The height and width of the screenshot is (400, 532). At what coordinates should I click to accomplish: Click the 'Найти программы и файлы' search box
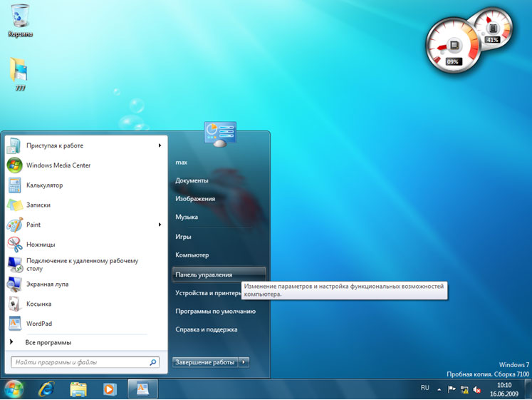(80, 362)
